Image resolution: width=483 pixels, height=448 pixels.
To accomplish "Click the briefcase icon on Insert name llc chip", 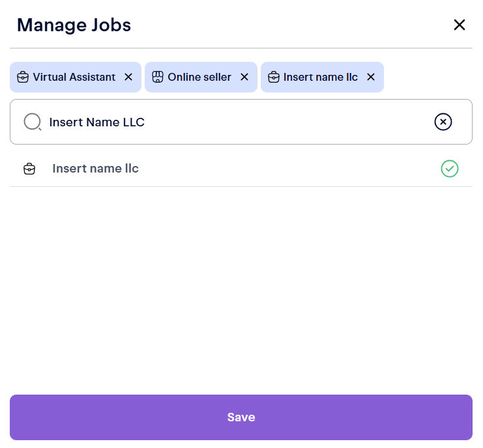I will click(x=273, y=77).
